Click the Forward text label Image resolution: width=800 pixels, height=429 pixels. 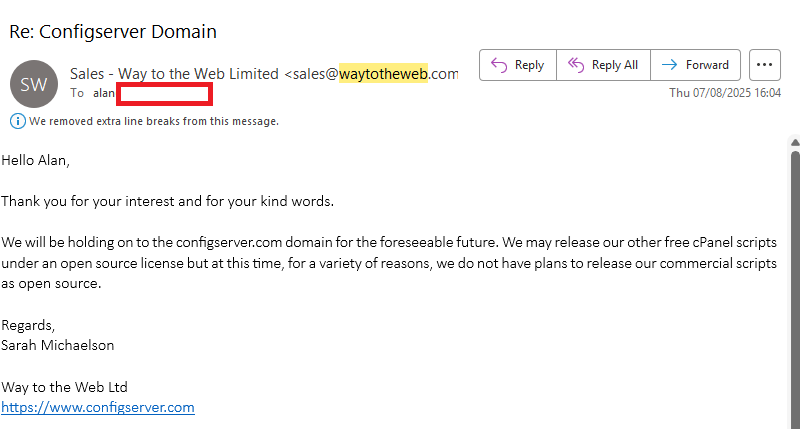(707, 65)
